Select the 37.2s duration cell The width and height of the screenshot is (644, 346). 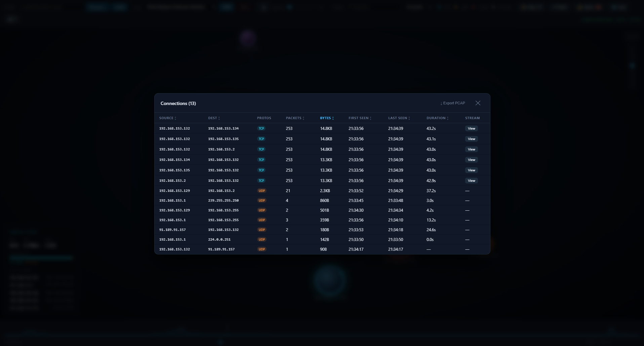tap(431, 191)
